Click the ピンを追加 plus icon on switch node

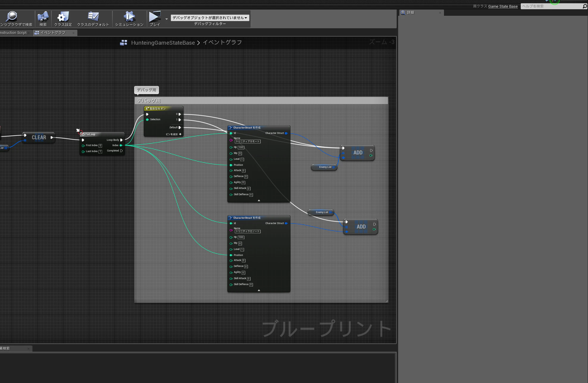(x=180, y=134)
